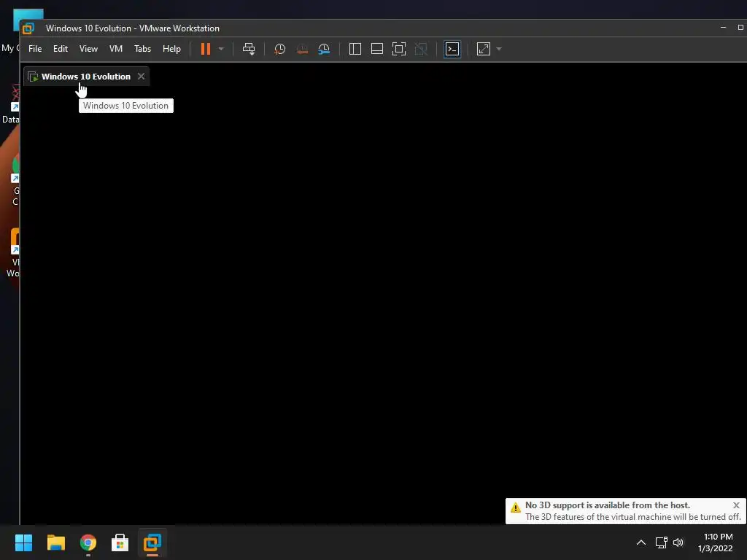
Task: Minimize the VMware Workstation window
Action: pos(723,28)
